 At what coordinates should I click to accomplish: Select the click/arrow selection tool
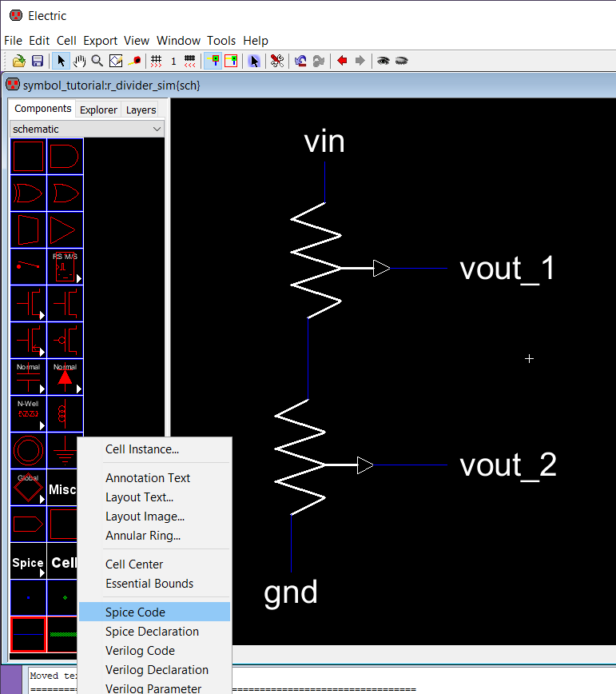coord(61,61)
